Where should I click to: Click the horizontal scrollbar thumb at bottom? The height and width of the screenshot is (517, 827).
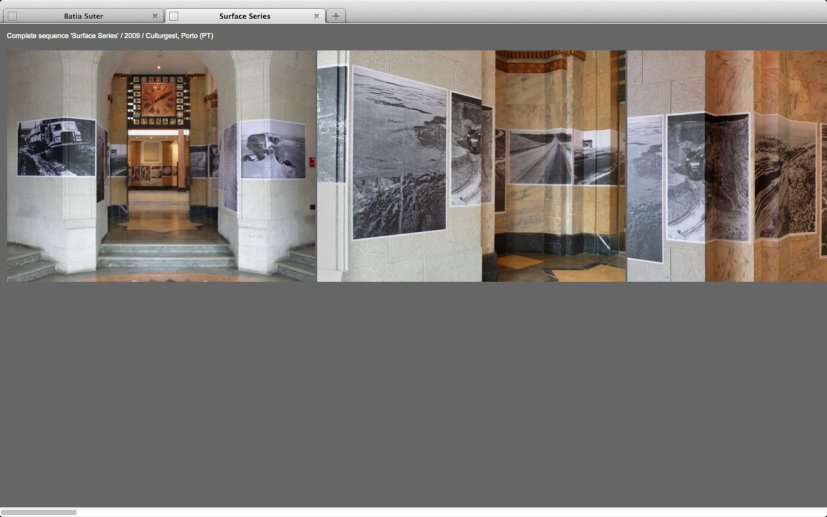point(40,512)
